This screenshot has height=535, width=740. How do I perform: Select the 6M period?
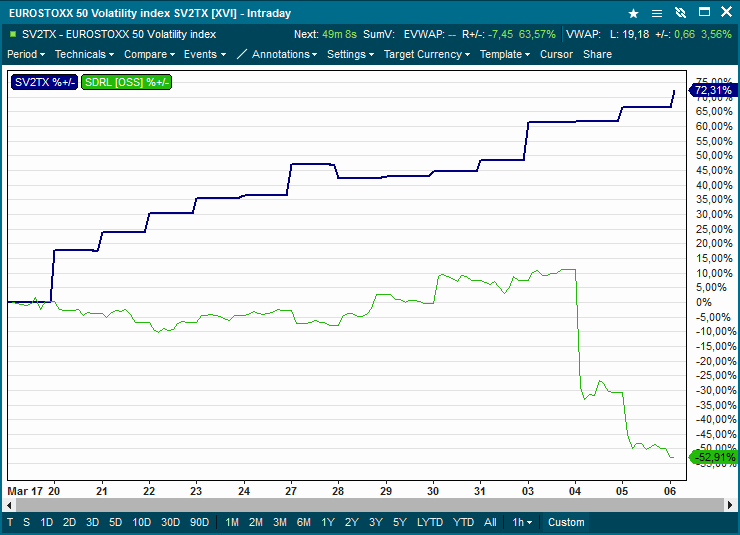coord(304,522)
